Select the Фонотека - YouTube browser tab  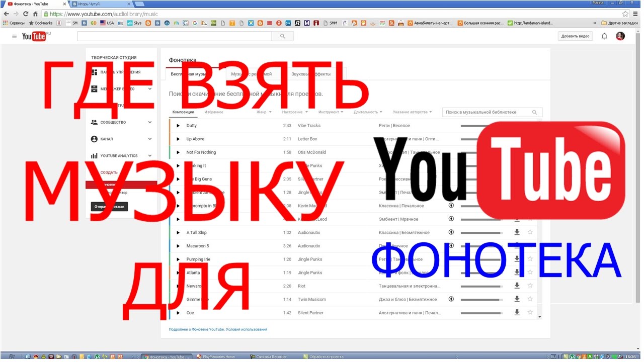tap(35, 4)
